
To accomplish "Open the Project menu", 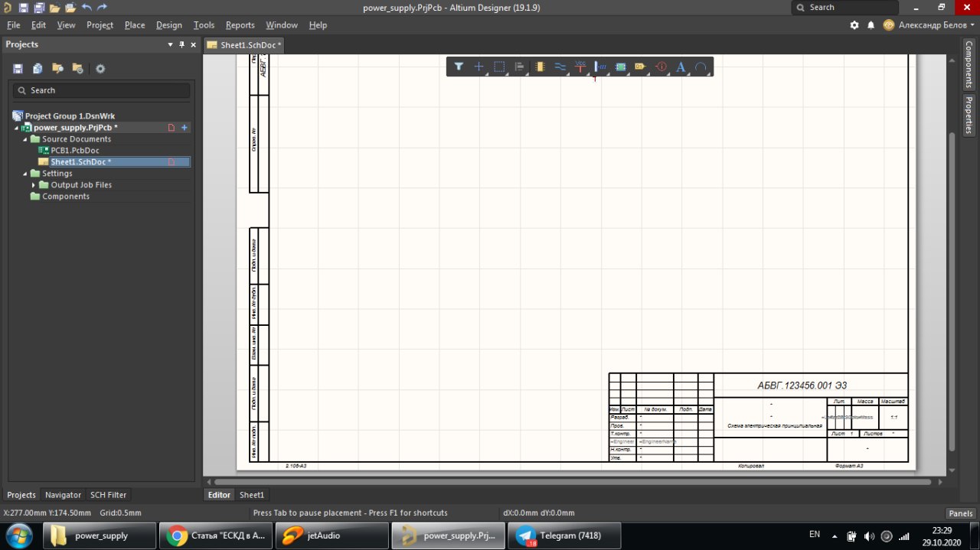I will point(100,24).
